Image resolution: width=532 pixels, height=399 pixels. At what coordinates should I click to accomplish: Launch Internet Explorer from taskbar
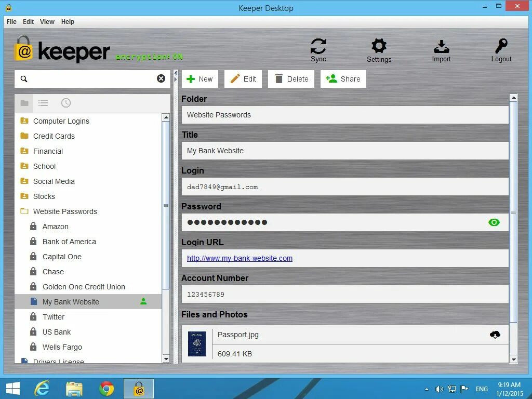point(42,389)
